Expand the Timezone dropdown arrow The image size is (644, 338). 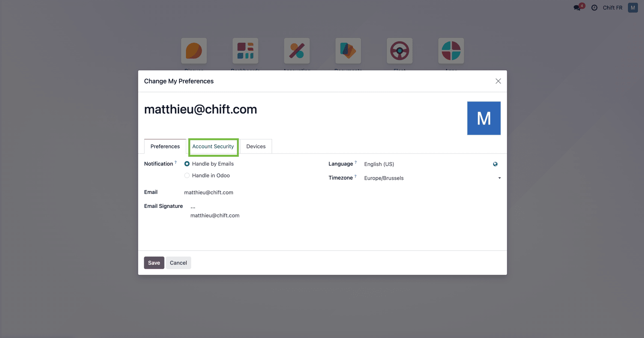point(500,178)
